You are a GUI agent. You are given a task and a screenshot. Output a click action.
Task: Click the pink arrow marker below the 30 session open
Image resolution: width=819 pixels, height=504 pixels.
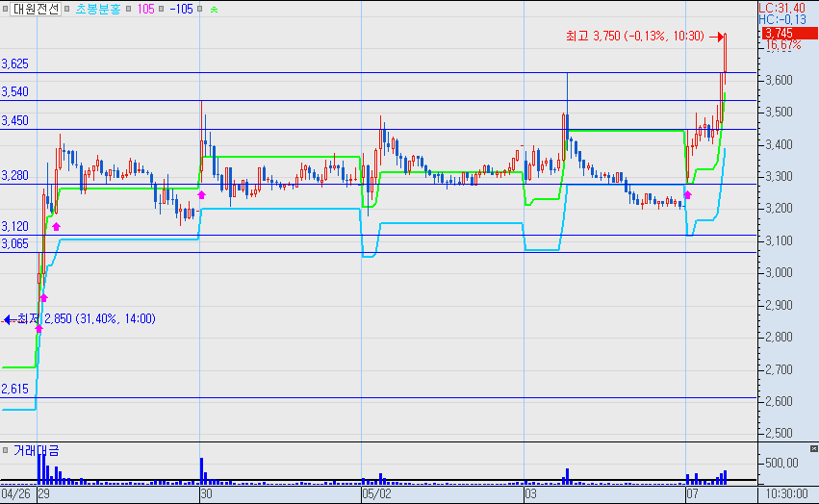click(201, 195)
